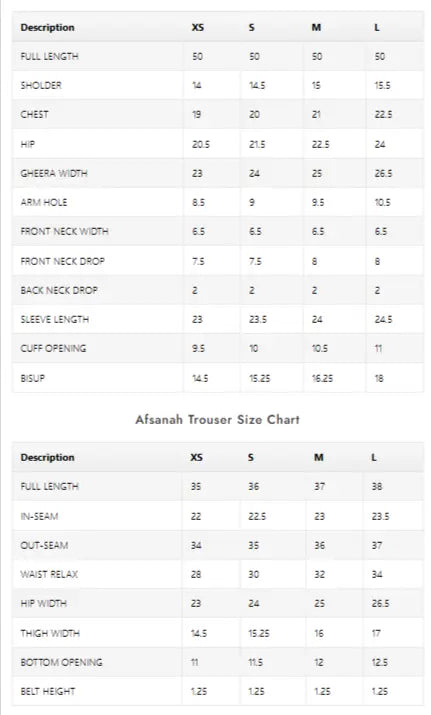Click the THIGH WIDTH row label
The image size is (431, 715).
(50, 633)
